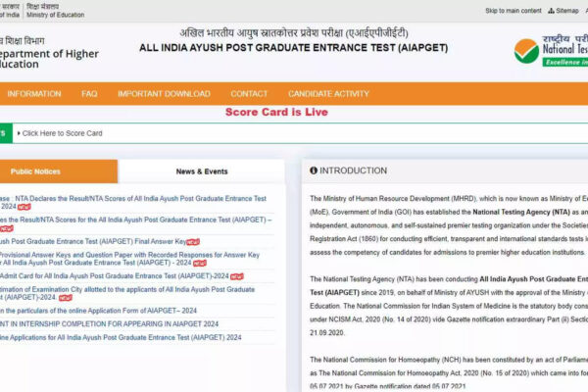
Task: Open the Sitemap link
Action: tap(563, 11)
